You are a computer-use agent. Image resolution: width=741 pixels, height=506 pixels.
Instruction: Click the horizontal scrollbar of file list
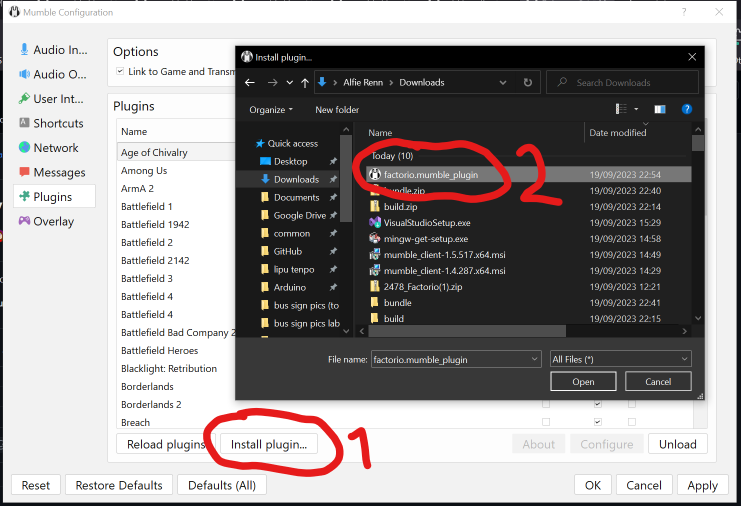tap(467, 331)
